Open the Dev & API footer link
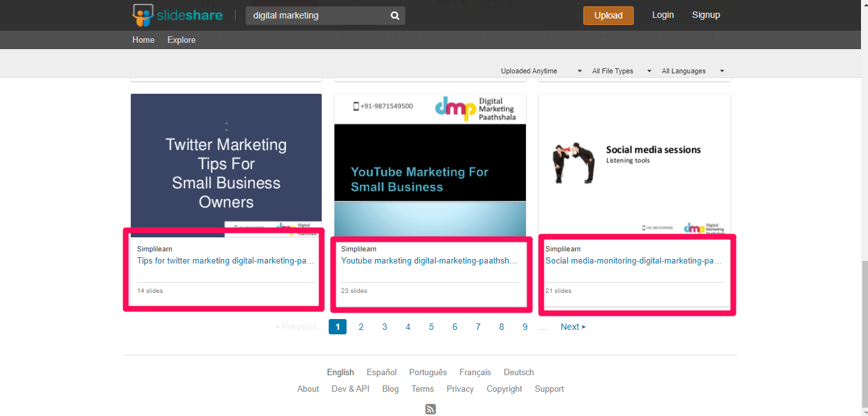This screenshot has width=868, height=416. pyautogui.click(x=350, y=389)
